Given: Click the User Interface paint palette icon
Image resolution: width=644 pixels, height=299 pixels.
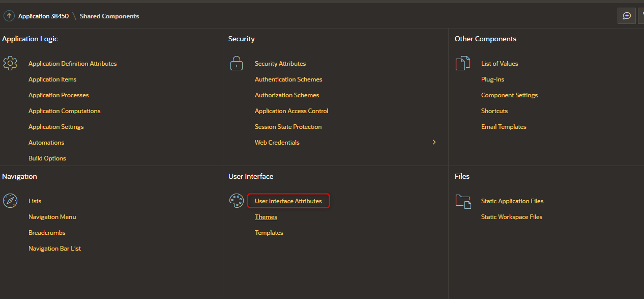Looking at the screenshot, I should click(x=236, y=201).
